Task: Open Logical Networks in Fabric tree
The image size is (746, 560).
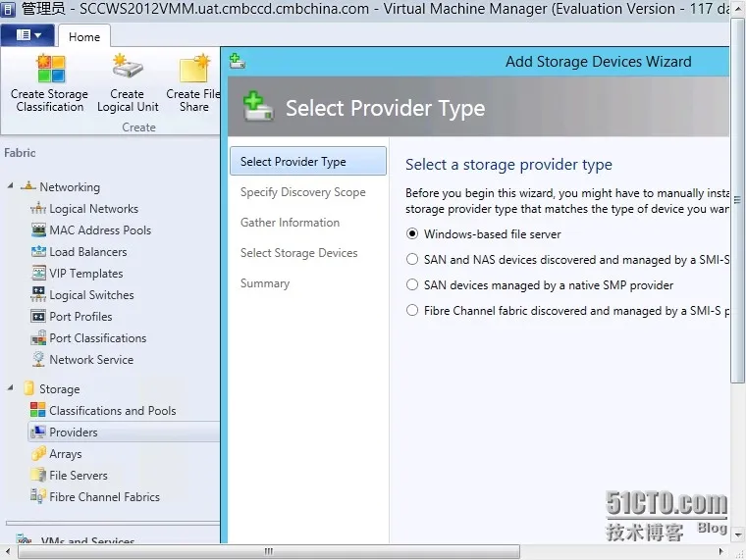Action: click(93, 209)
